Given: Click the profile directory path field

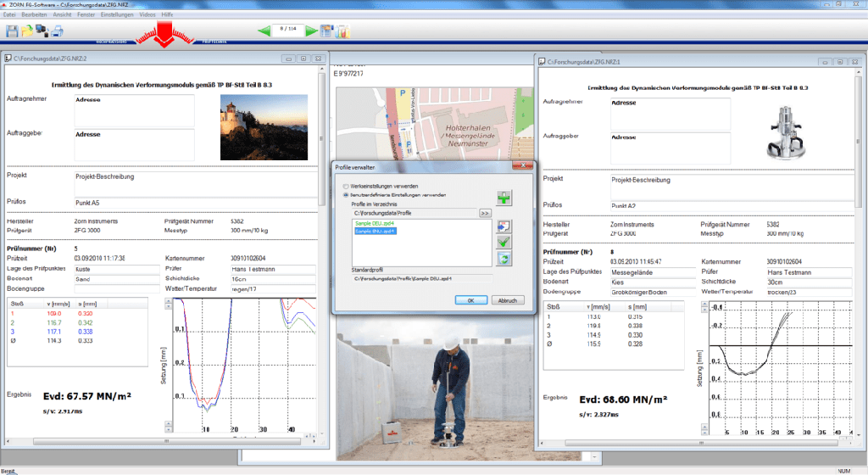Looking at the screenshot, I should coord(415,213).
